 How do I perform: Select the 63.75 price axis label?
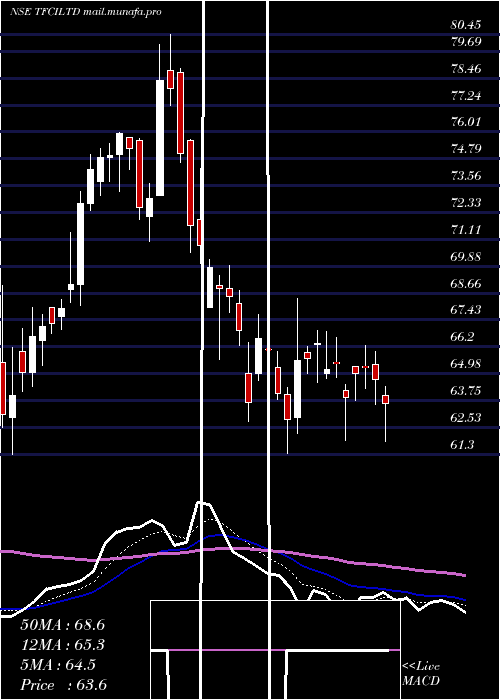466,391
